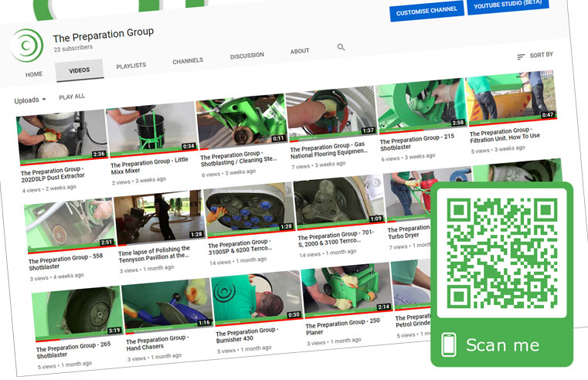The height and width of the screenshot is (380, 588).
Task: Open Hand Chasers video thumbnail
Action: click(167, 305)
